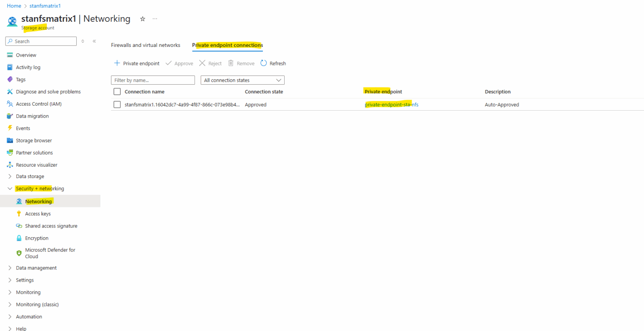Viewport: 644px width, 331px height.
Task: Switch to the Firewalls and virtual networks tab
Action: (x=145, y=45)
